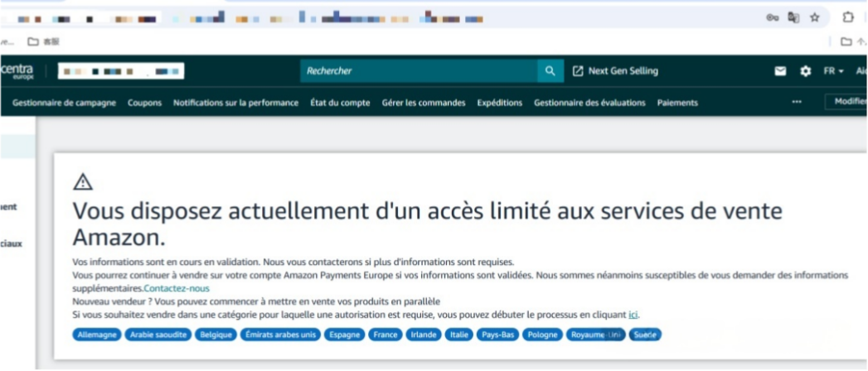The image size is (868, 371).
Task: Click the Contactez-nous link
Action: pyautogui.click(x=177, y=288)
